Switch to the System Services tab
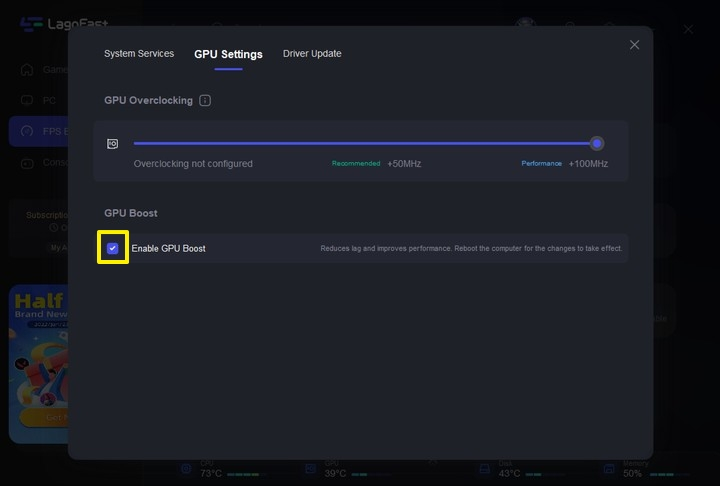This screenshot has width=720, height=486. coord(138,54)
